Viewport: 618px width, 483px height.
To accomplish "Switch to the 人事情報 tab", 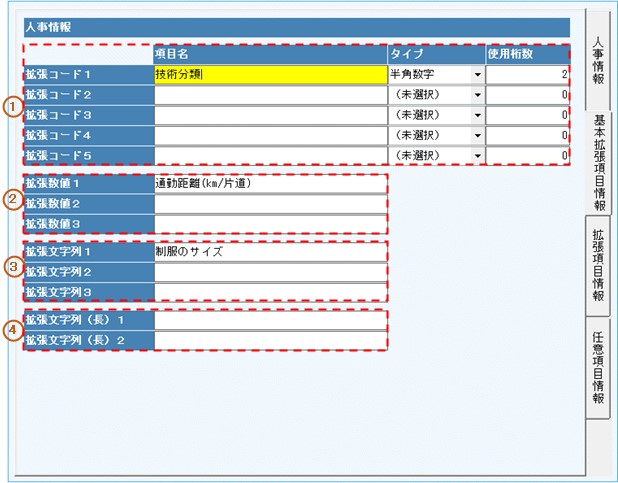I will tap(598, 60).
